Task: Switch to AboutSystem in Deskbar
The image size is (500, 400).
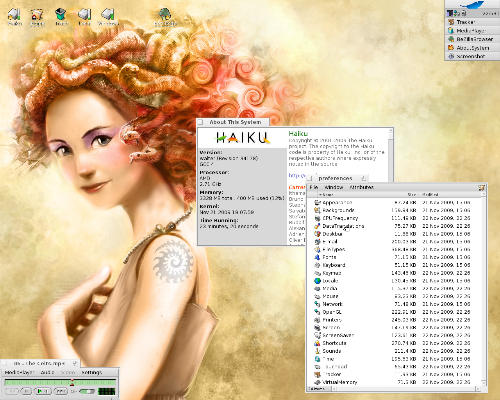Action: (x=472, y=48)
